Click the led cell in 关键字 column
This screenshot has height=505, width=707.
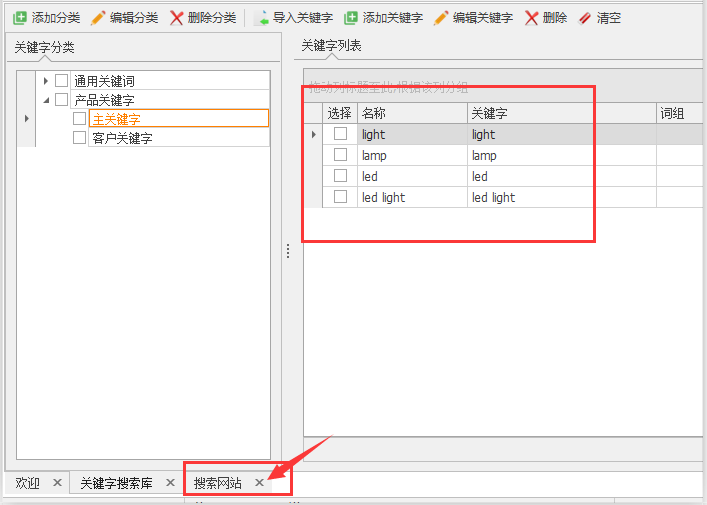point(562,176)
